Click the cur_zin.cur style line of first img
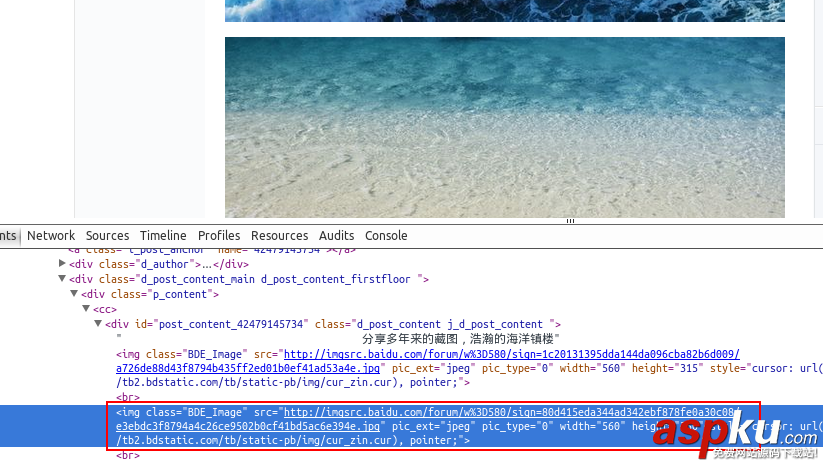 pyautogui.click(x=293, y=383)
